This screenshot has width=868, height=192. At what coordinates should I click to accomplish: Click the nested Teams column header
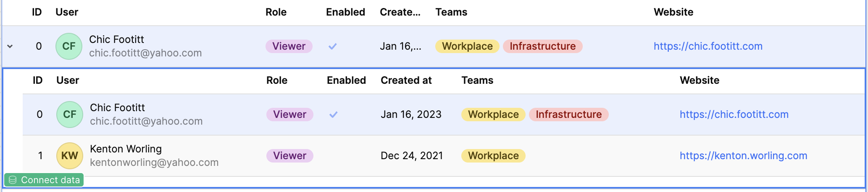pos(477,80)
